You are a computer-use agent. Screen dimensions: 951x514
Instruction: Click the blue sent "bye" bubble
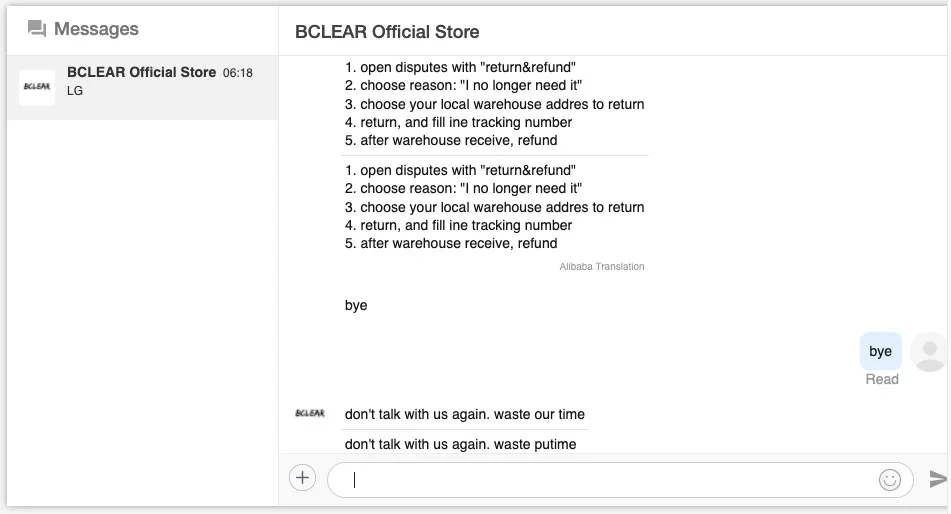pyautogui.click(x=880, y=351)
